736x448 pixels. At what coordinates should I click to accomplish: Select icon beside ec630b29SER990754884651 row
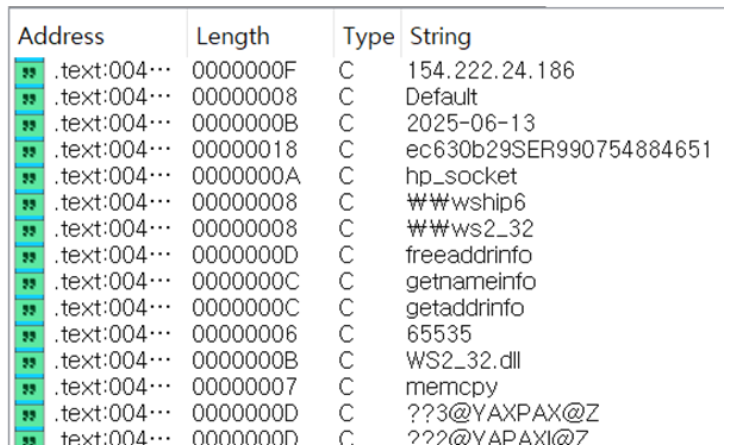30,150
